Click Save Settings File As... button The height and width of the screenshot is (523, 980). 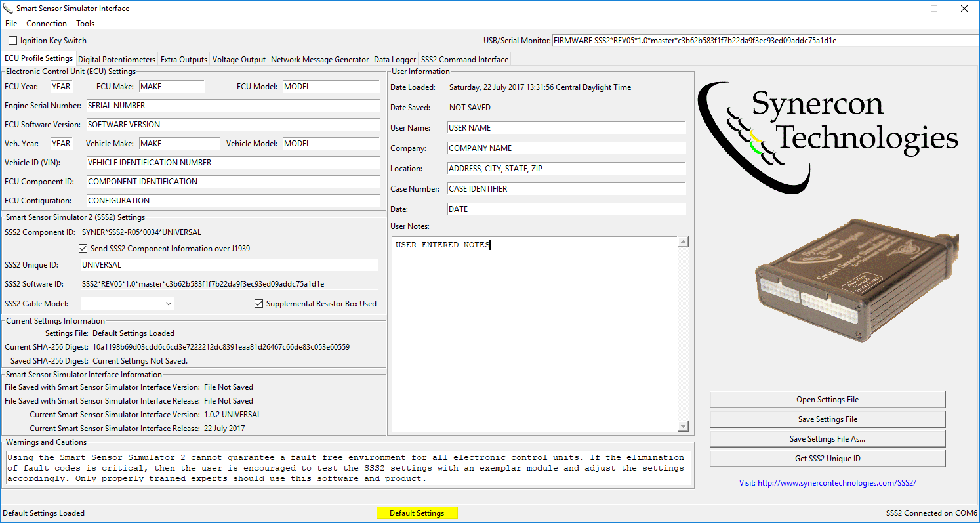[827, 439]
